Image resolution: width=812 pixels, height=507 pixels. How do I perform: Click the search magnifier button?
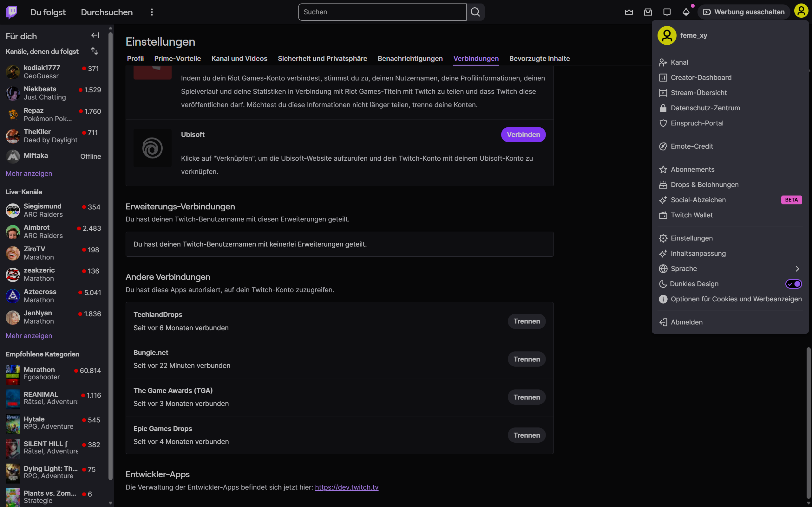point(475,12)
